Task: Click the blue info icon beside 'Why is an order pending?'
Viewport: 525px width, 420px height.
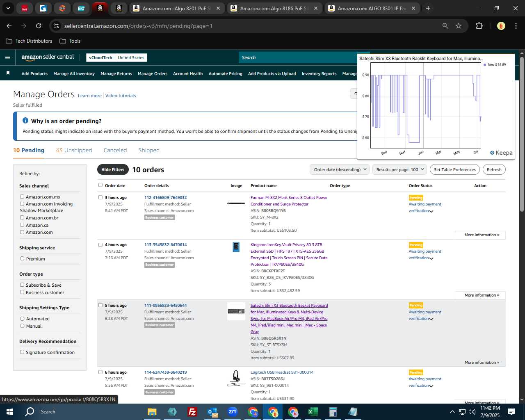Action: tap(25, 121)
